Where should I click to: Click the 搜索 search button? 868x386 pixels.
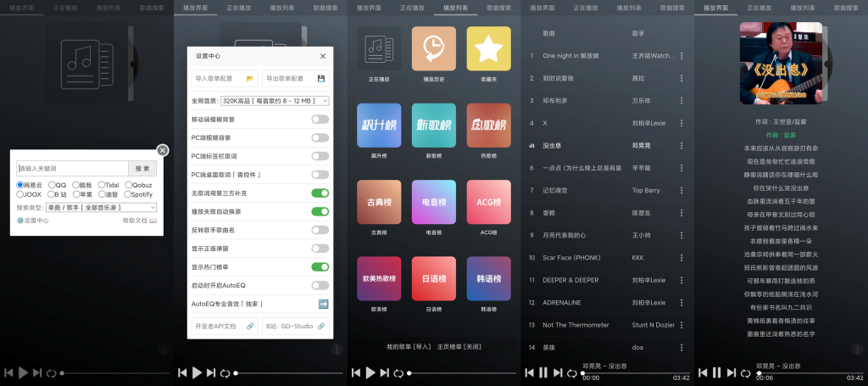(x=142, y=168)
